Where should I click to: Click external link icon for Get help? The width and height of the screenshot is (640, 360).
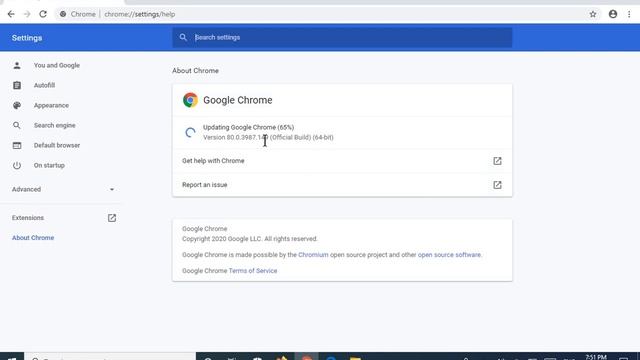(497, 161)
